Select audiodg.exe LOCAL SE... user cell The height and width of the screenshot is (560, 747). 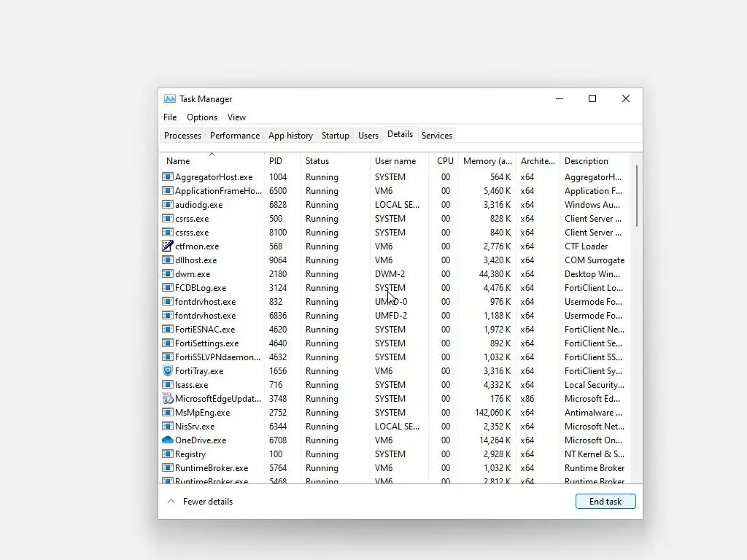pyautogui.click(x=397, y=205)
